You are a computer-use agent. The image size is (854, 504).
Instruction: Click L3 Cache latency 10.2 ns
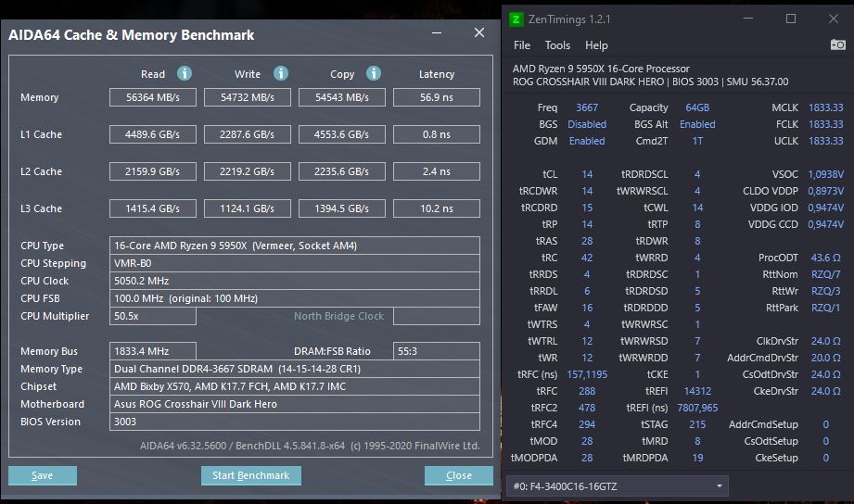click(x=436, y=208)
